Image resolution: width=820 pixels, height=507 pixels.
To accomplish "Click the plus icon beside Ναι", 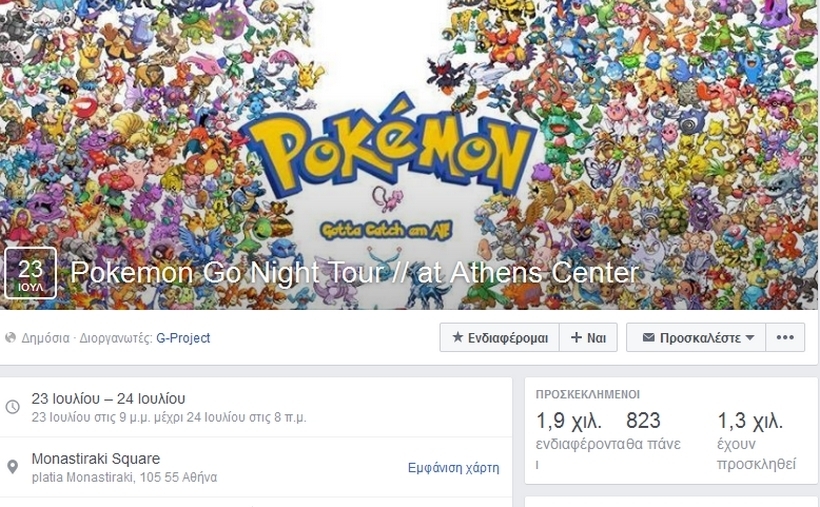I will pyautogui.click(x=576, y=337).
